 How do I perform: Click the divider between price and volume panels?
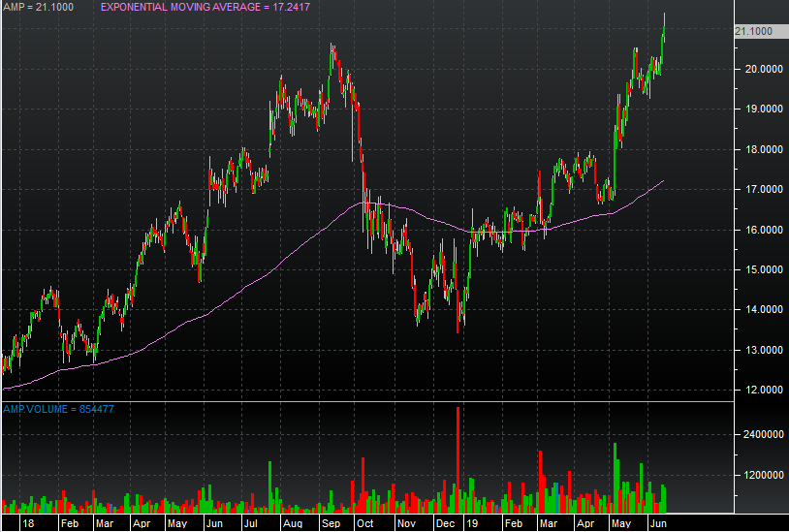click(366, 401)
